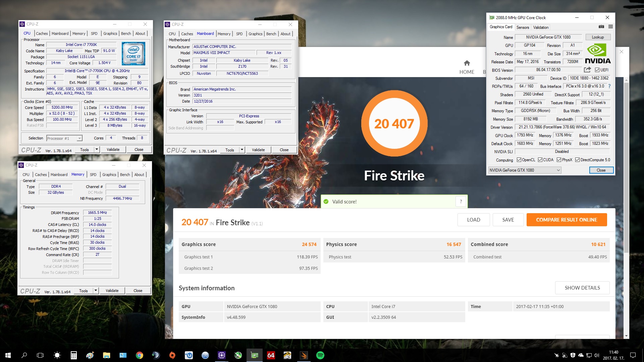Screen dimensions: 644x362
Task: Toggle the UEFI checkbox
Action: [597, 70]
